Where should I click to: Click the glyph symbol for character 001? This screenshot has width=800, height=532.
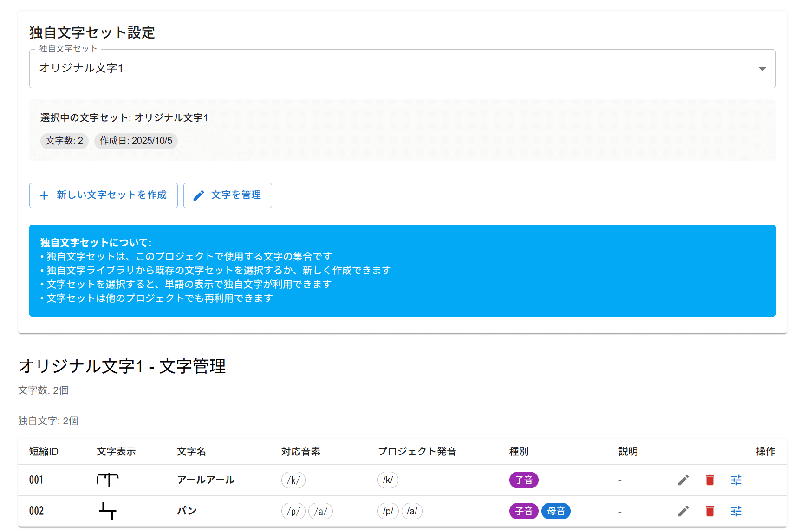[x=108, y=480]
